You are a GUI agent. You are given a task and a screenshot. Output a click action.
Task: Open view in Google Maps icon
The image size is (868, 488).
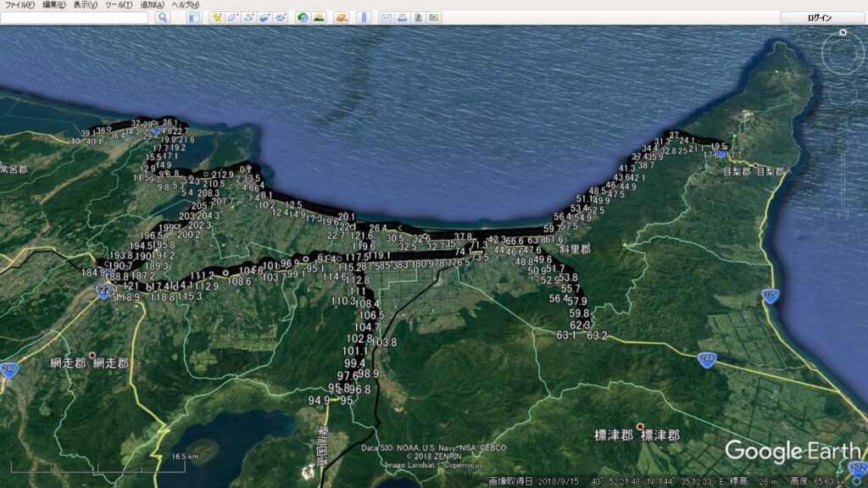tap(434, 17)
